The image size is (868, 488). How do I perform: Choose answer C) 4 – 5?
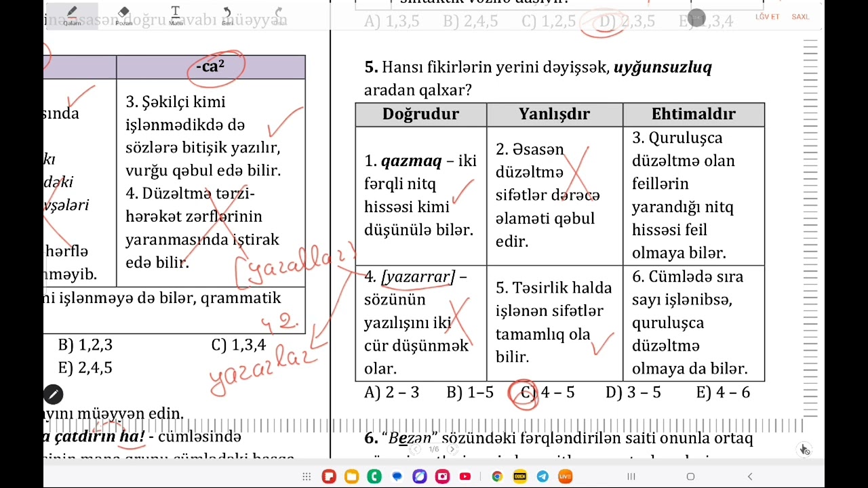coord(547,392)
